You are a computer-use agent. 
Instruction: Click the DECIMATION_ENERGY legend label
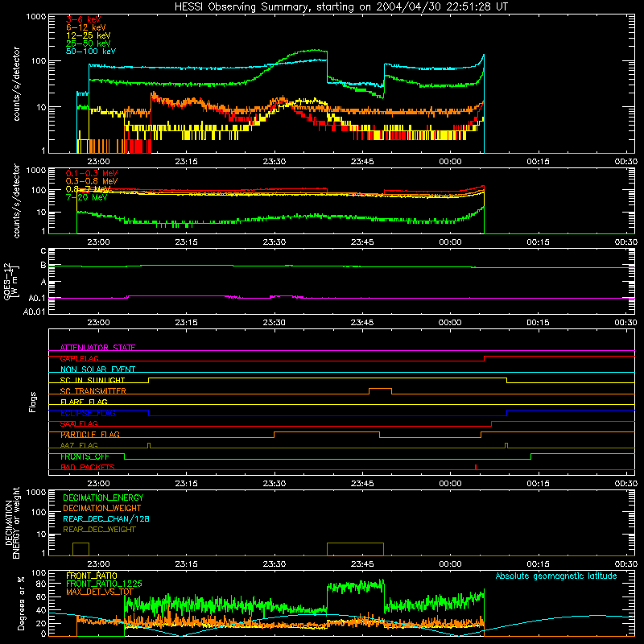click(103, 497)
